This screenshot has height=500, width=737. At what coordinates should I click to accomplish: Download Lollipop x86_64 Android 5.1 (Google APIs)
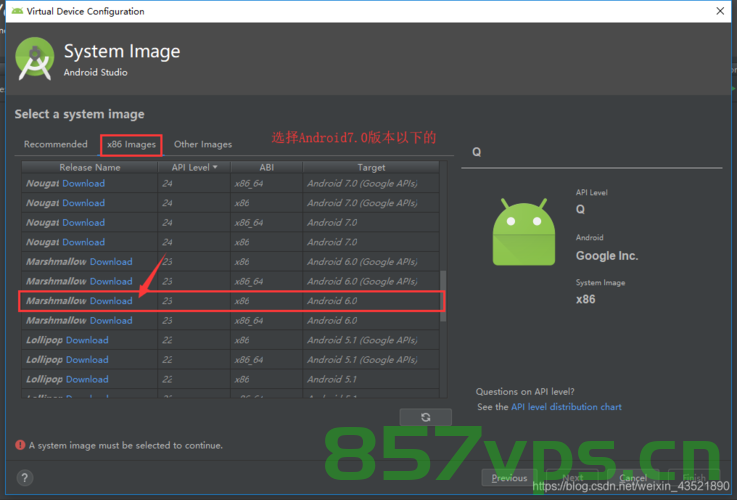(x=87, y=360)
